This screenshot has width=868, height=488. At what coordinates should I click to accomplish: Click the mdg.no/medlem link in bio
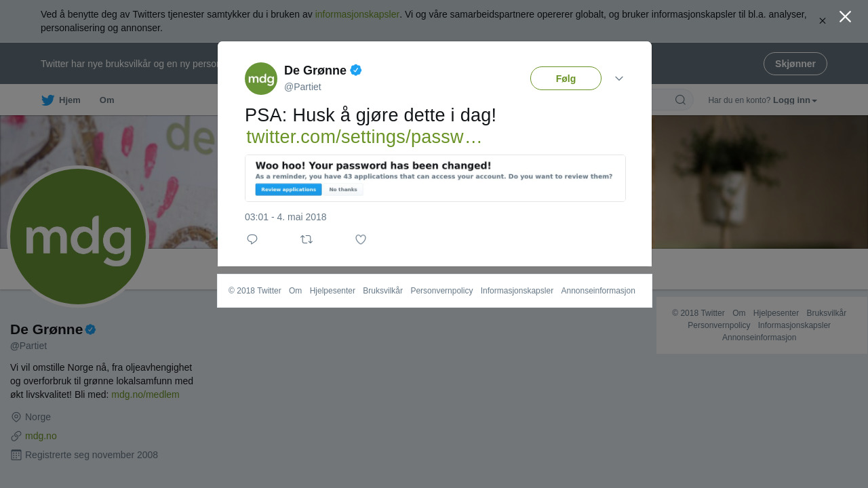[145, 394]
